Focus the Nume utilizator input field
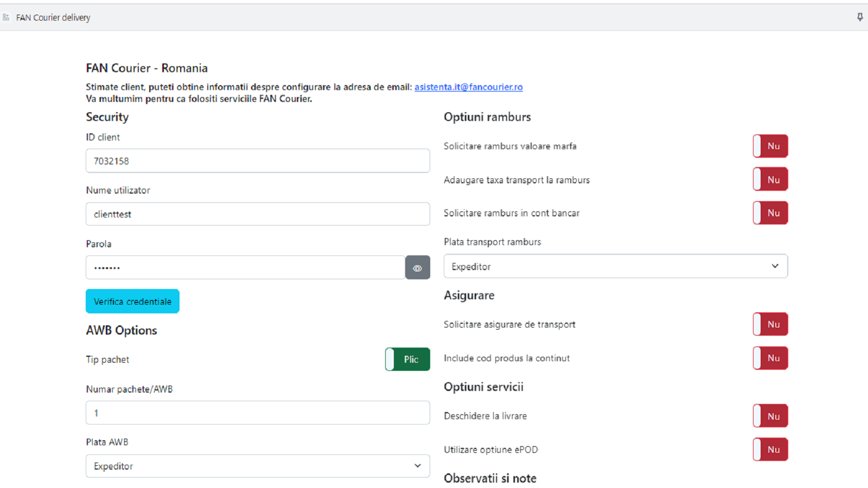The width and height of the screenshot is (868, 488). [258, 214]
